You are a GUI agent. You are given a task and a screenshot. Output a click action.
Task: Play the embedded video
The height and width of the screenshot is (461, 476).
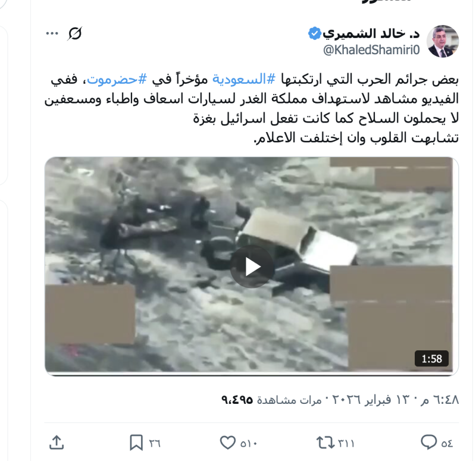252,266
